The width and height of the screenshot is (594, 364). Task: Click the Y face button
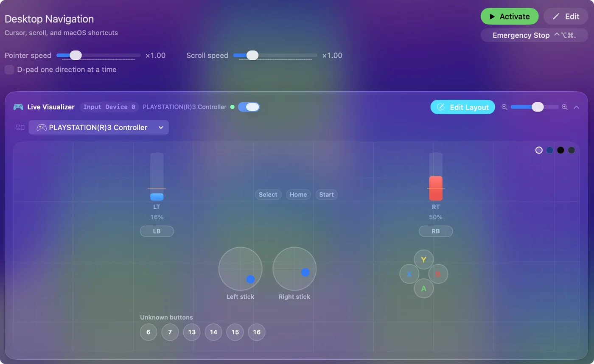(x=423, y=260)
